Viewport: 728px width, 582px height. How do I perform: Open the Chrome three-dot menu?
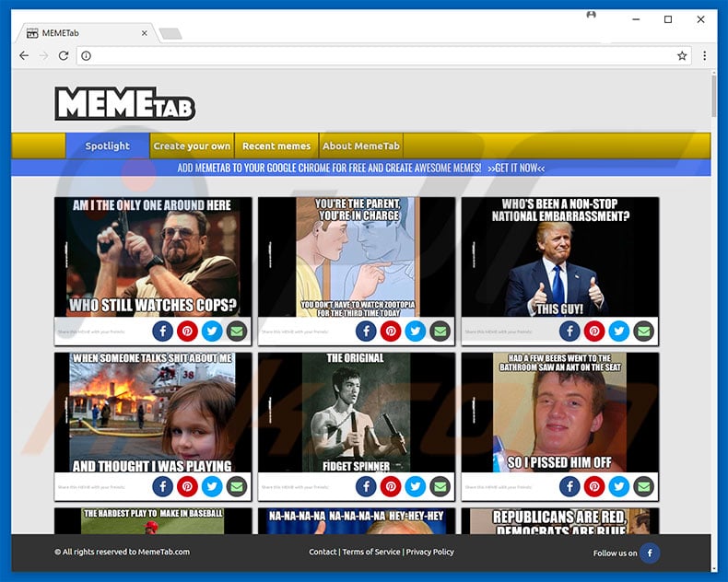click(x=705, y=55)
